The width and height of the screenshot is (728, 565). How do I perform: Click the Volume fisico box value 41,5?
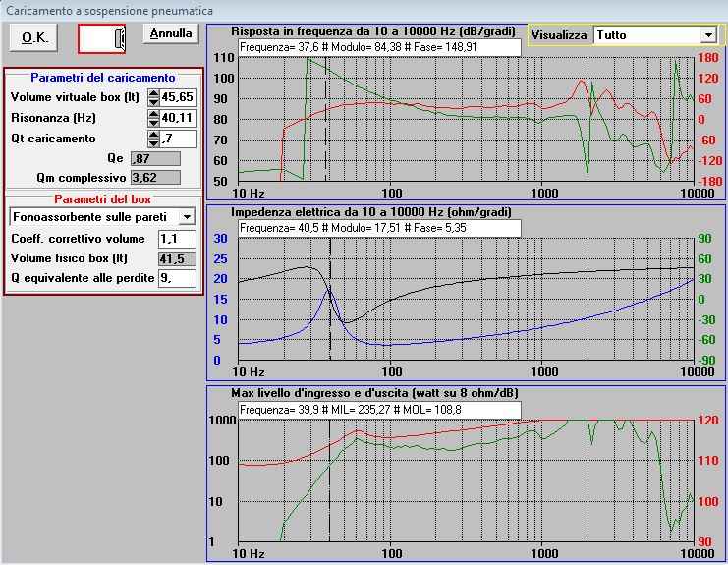[177, 258]
